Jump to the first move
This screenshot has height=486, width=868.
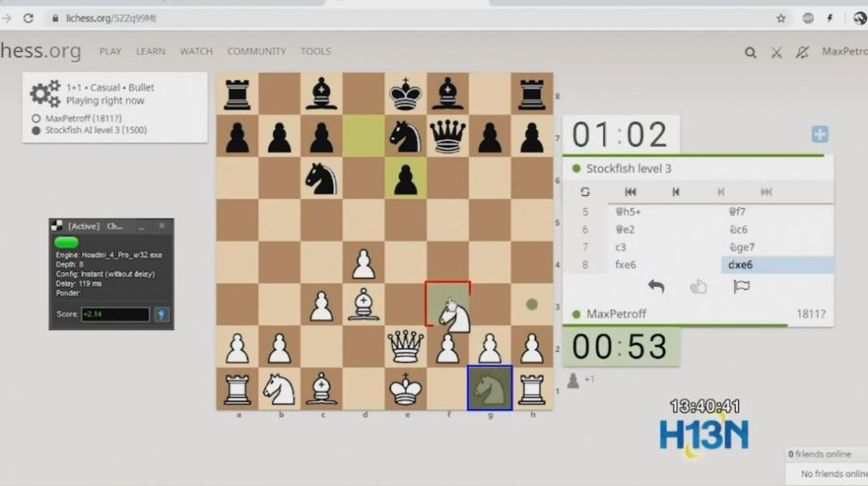[630, 193]
